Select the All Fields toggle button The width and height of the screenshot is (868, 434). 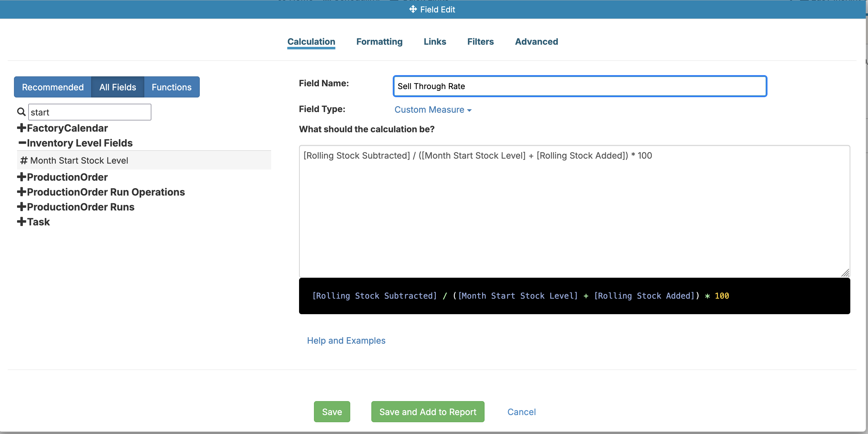pos(118,87)
